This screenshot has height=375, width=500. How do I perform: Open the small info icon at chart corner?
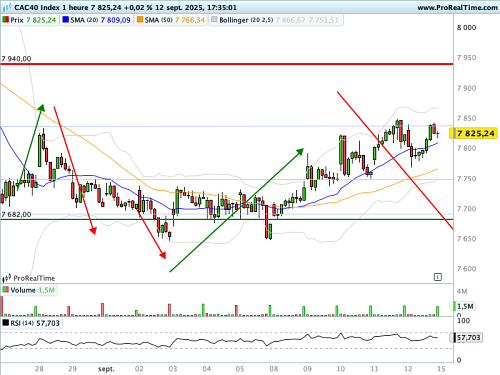[438, 277]
